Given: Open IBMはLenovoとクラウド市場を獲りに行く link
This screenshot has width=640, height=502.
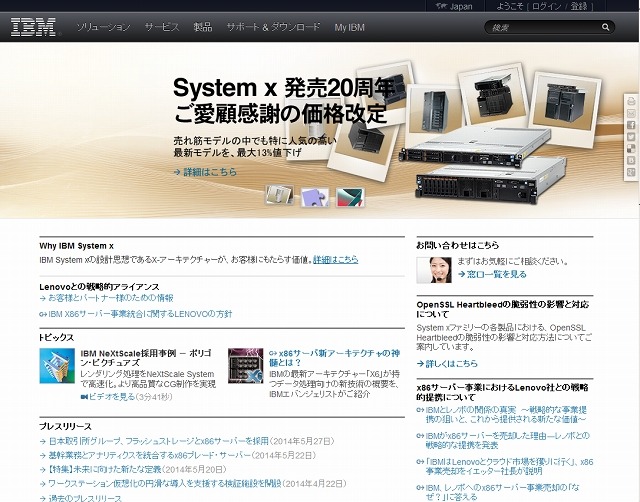Looking at the screenshot, I should click(x=509, y=466).
